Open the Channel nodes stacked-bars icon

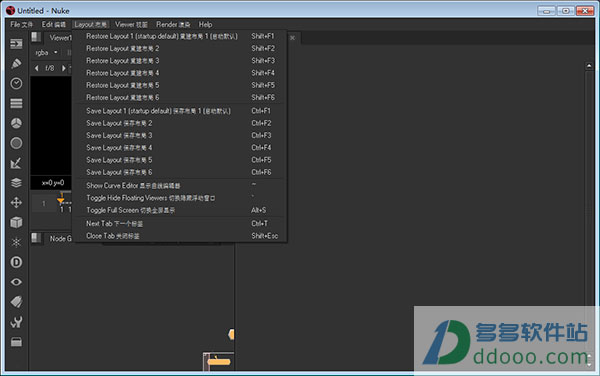[x=16, y=103]
